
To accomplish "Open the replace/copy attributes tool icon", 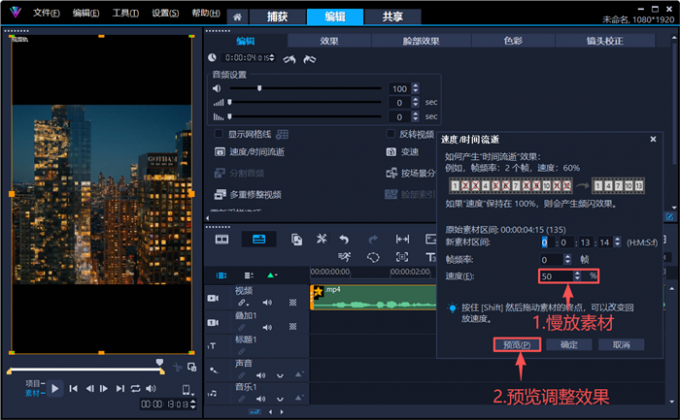I will [297, 239].
